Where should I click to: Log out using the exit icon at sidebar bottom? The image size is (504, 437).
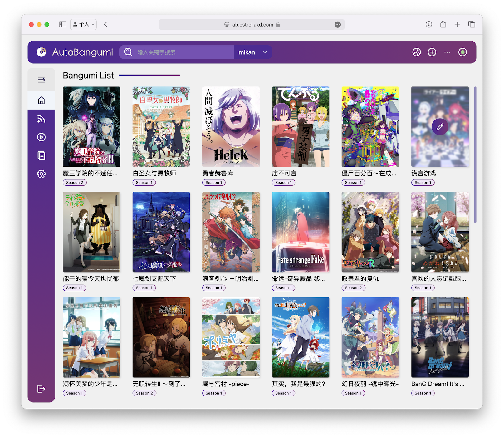(41, 389)
